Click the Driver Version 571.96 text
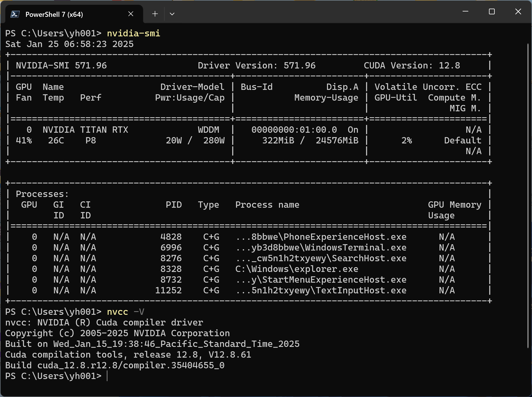Viewport: 532px width, 397px height. [x=256, y=66]
